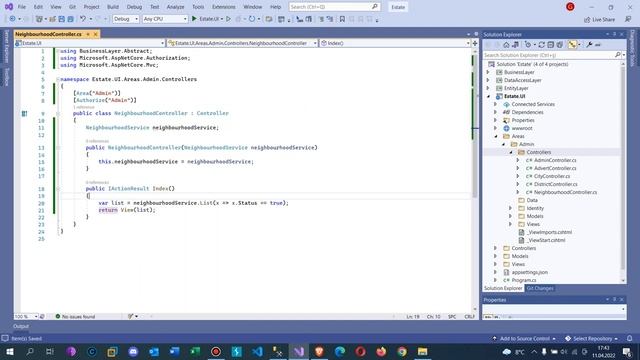
Task: Close the NeighbourhoodController.cs tab
Action: (96, 34)
